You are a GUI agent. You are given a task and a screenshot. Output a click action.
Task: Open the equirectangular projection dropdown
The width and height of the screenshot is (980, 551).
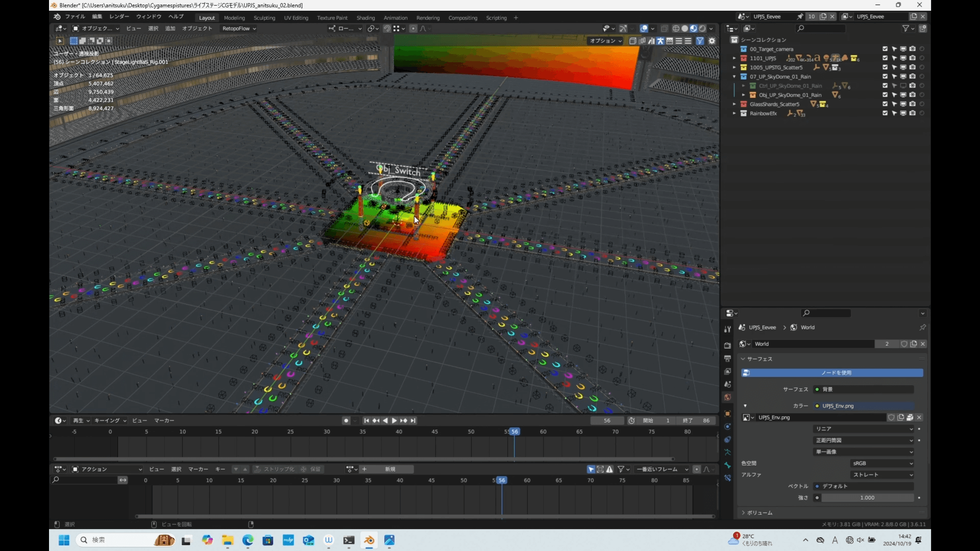coord(864,440)
